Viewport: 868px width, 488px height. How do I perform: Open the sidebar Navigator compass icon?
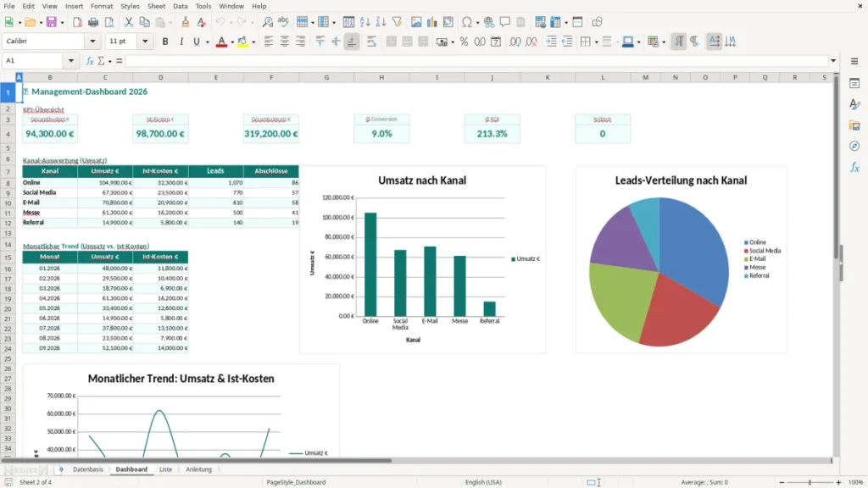coord(854,146)
